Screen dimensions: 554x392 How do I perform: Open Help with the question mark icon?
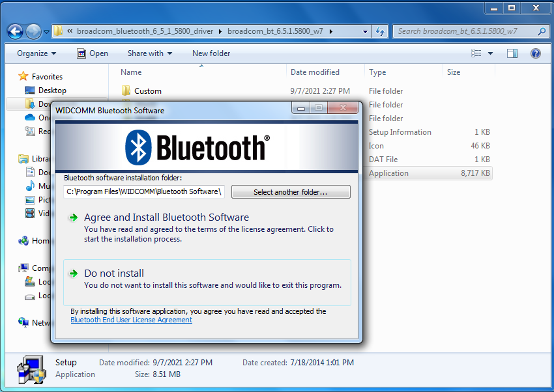(536, 53)
